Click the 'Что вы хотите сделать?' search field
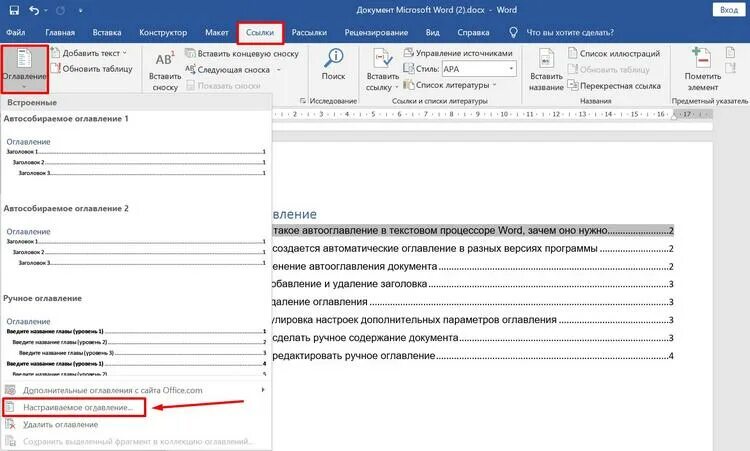The image size is (750, 451). 570,33
